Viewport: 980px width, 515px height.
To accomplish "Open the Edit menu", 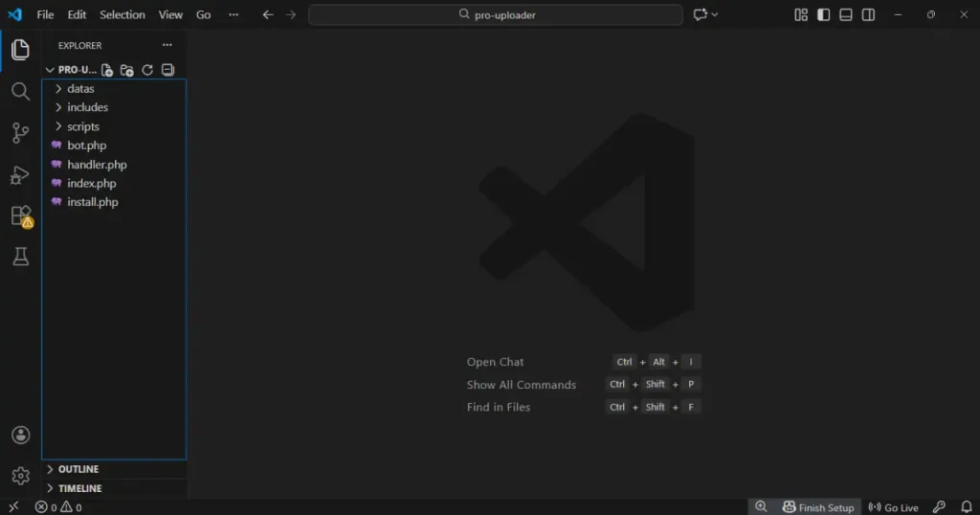I will [x=77, y=14].
